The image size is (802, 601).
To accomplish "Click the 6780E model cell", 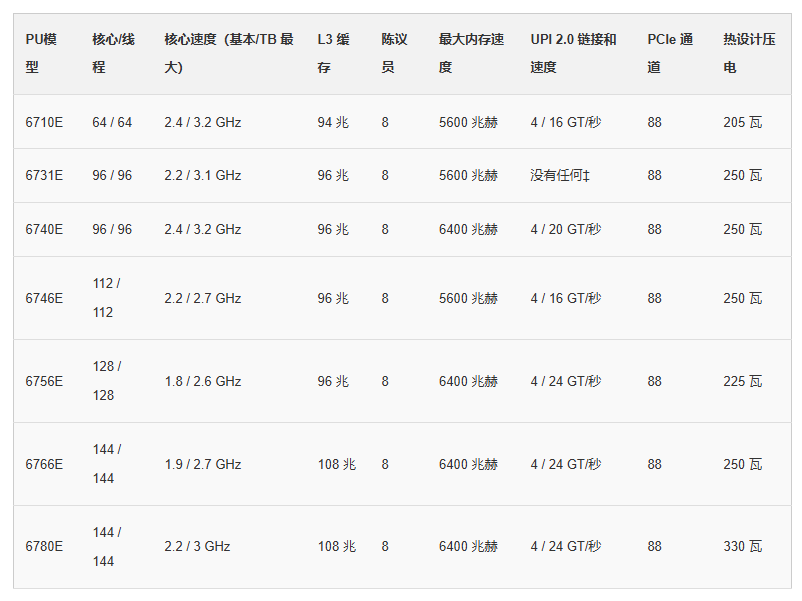I will click(x=44, y=546).
